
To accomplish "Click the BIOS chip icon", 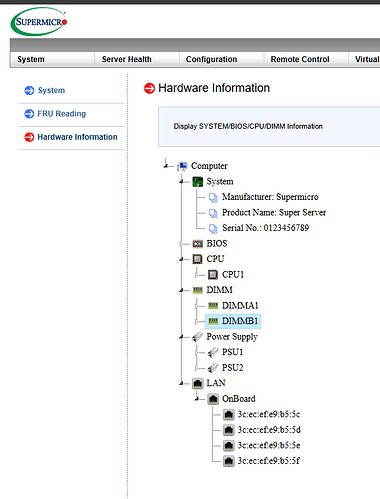I will coord(198,244).
